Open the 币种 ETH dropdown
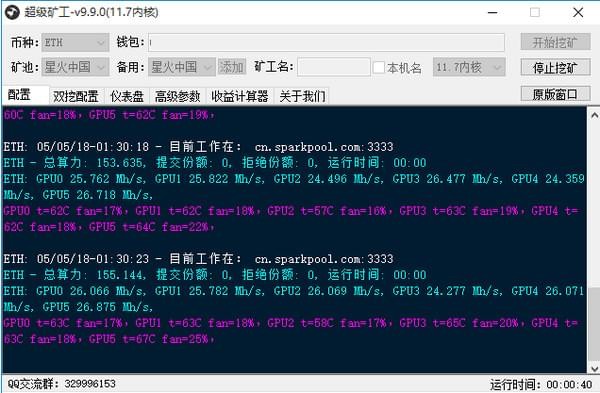Screen dimensions: 600x393 point(75,42)
